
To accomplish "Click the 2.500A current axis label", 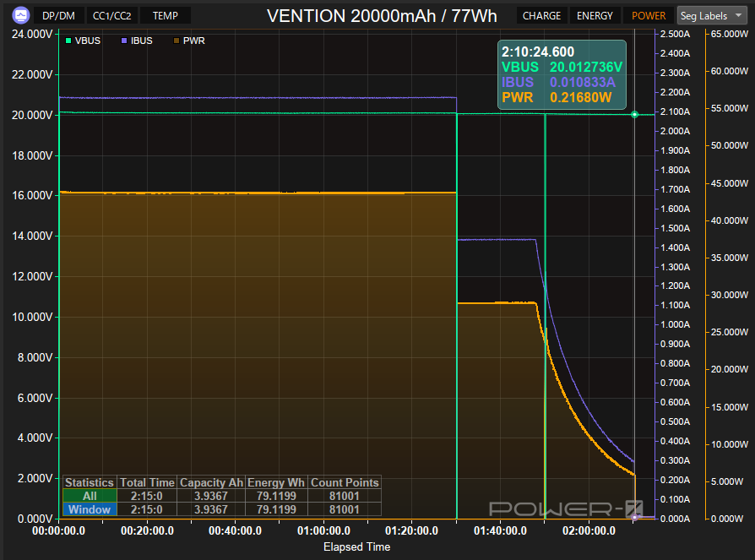I will coord(675,34).
